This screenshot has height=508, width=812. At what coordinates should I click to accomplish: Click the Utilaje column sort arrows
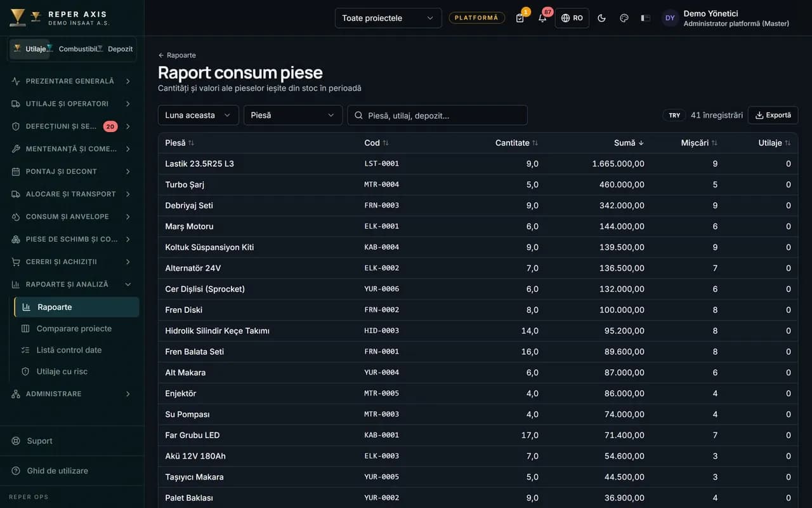(x=788, y=143)
